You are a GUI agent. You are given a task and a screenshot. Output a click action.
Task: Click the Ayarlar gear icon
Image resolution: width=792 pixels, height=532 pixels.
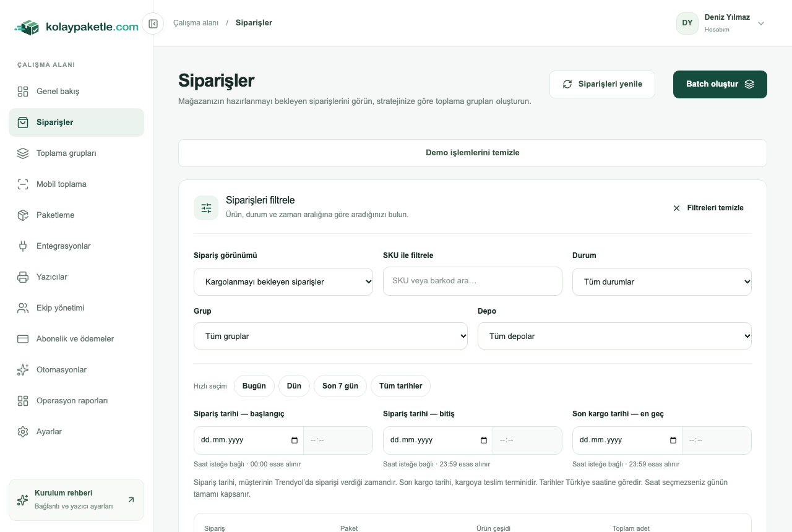coord(23,432)
